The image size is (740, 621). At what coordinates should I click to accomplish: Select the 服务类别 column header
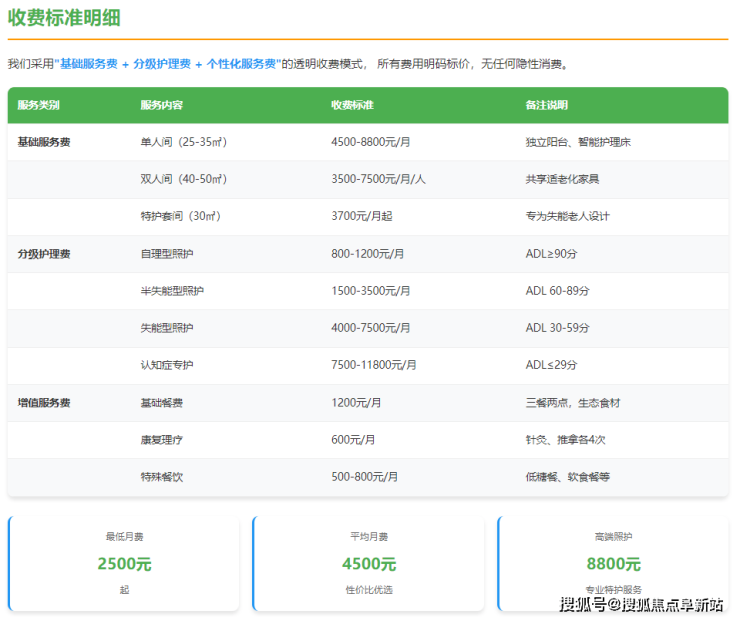(x=38, y=105)
